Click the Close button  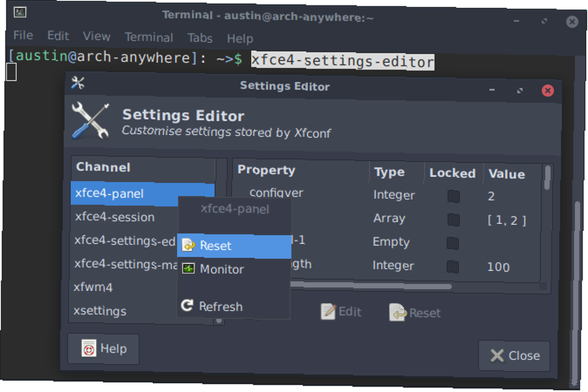pos(514,356)
